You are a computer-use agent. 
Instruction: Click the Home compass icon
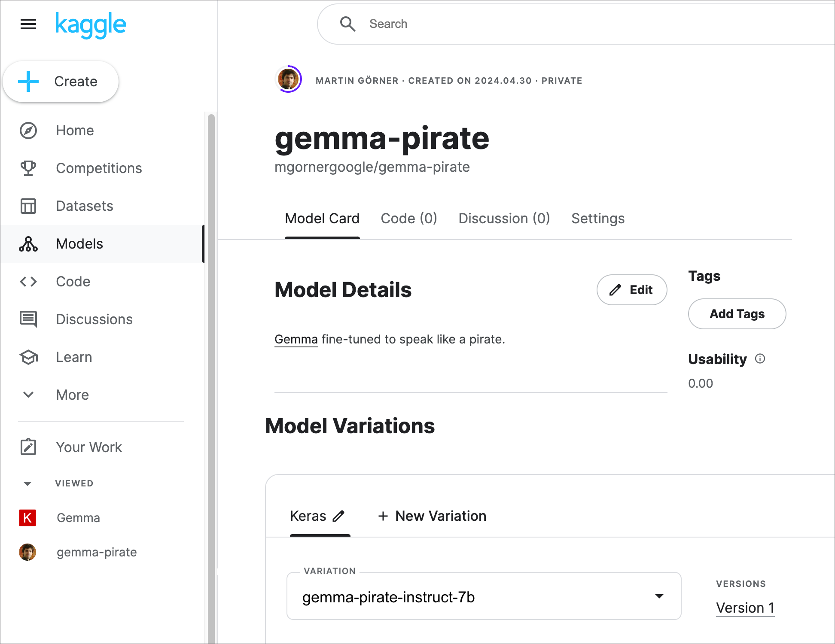28,131
